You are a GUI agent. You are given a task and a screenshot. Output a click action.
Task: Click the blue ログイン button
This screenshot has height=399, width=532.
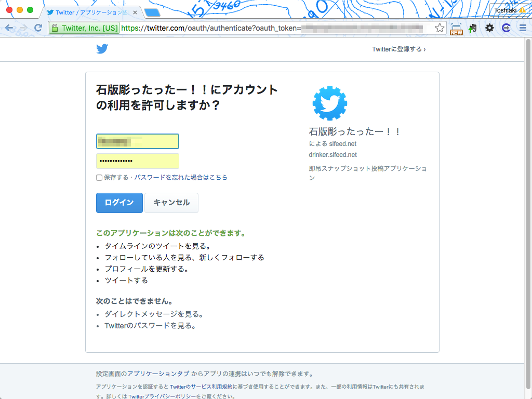coord(119,203)
